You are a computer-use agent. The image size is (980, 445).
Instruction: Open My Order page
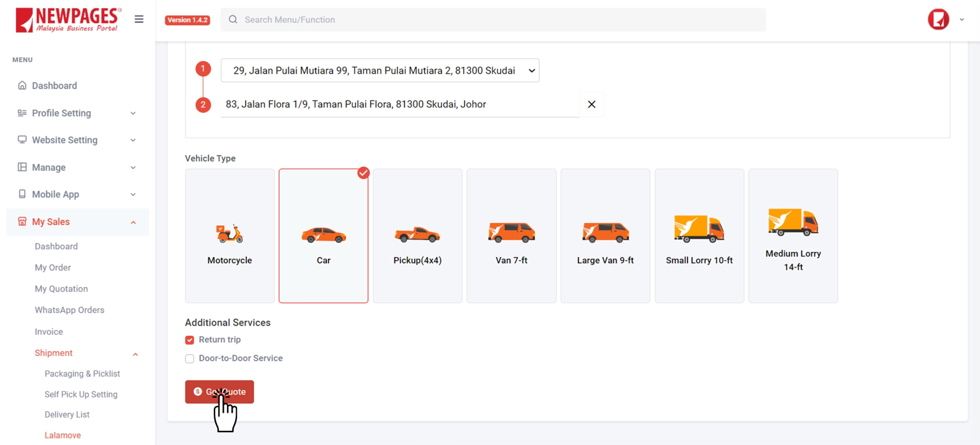pyautogui.click(x=53, y=268)
